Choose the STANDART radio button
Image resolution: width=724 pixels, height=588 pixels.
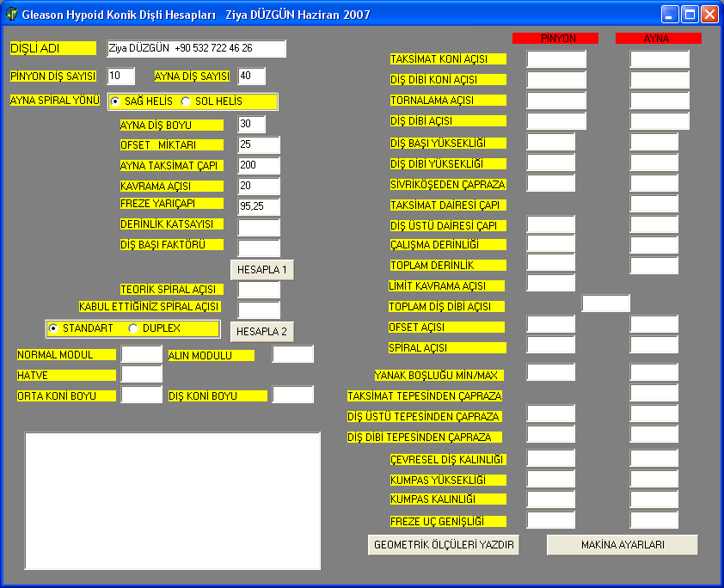point(54,328)
